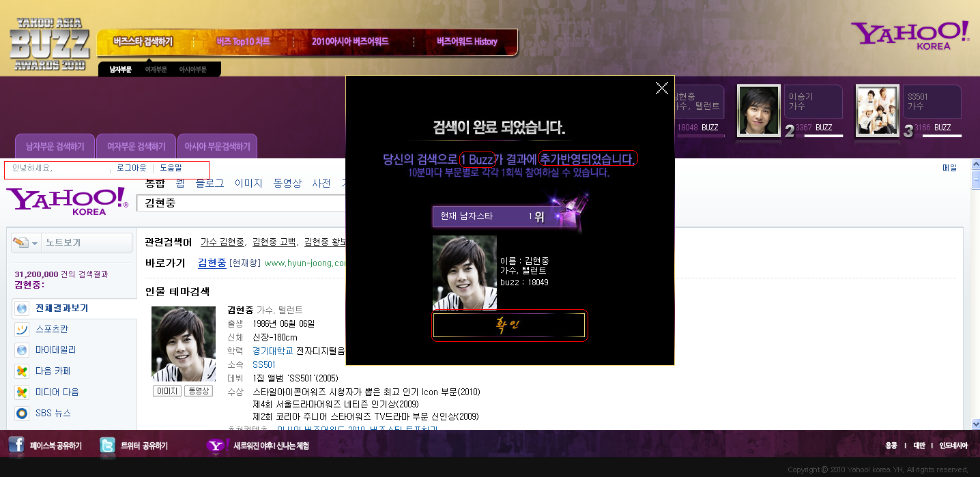Select the 스포츠칸 text in the sidebar
980x477 pixels.
[x=52, y=330]
